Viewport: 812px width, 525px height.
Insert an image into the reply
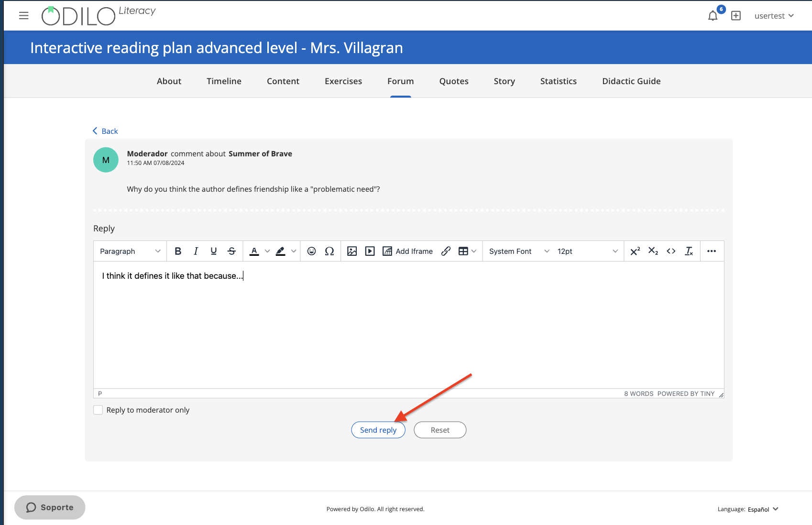352,251
